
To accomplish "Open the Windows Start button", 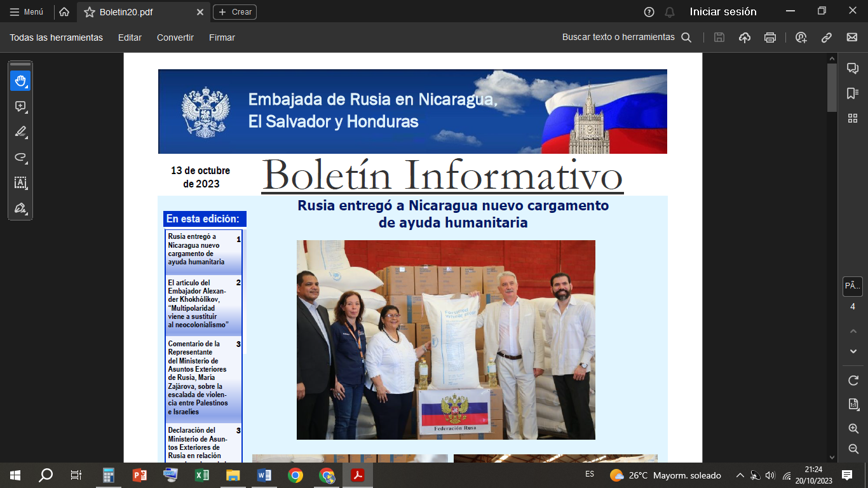I will (x=15, y=475).
